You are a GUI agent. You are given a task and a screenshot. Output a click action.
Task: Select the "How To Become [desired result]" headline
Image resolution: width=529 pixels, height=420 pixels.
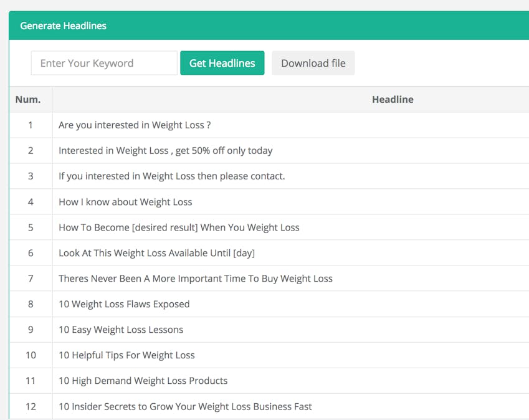pyautogui.click(x=179, y=227)
